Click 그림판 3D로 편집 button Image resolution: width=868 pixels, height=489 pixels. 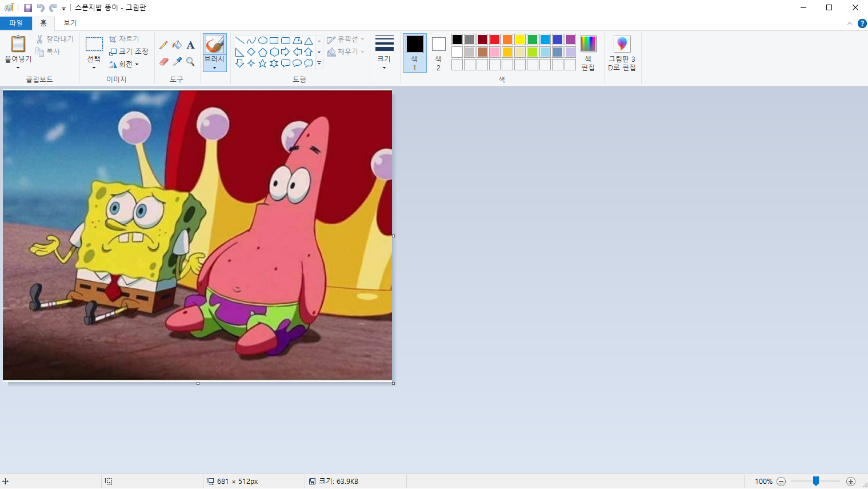[622, 53]
